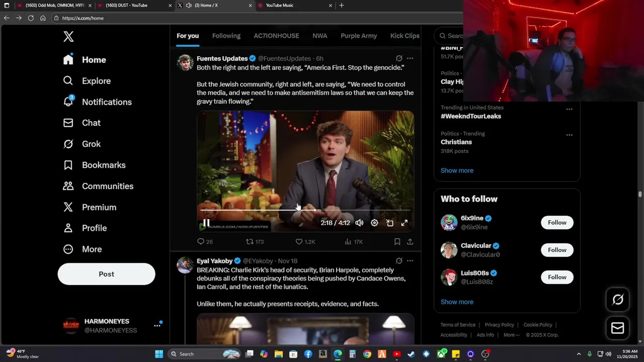Open video settings gear
The height and width of the screenshot is (362, 644).
(x=374, y=223)
